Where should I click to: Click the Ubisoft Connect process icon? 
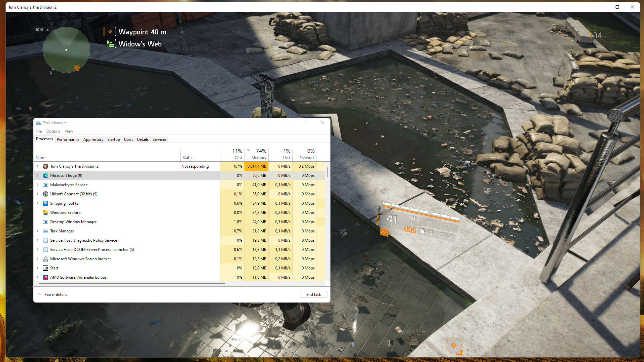[x=46, y=194]
